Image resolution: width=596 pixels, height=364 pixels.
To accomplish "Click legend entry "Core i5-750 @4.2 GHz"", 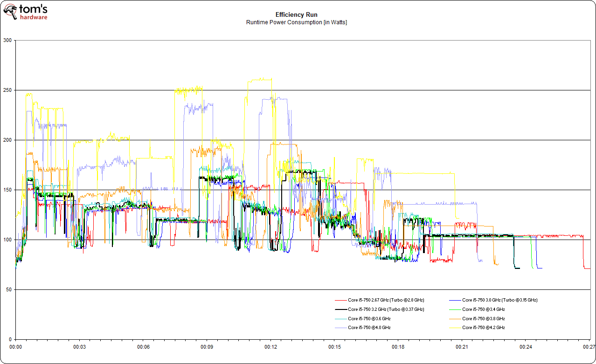I will tap(484, 328).
